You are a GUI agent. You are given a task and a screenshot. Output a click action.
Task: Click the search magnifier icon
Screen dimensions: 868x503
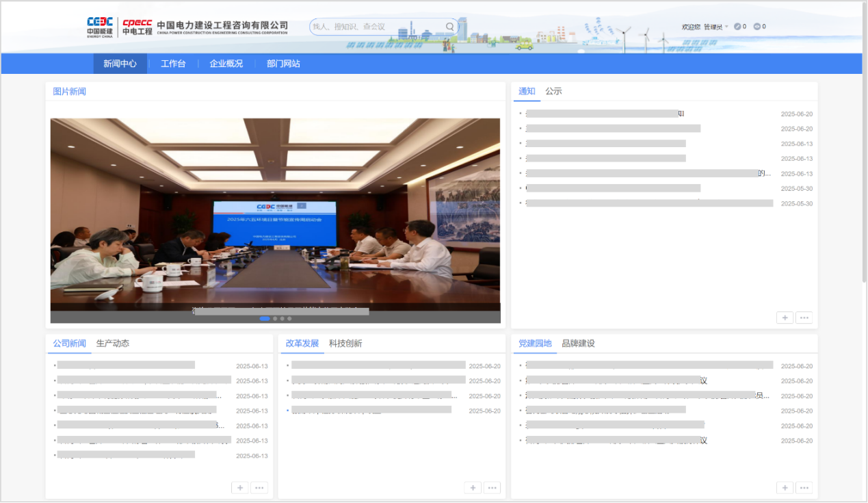point(450,27)
